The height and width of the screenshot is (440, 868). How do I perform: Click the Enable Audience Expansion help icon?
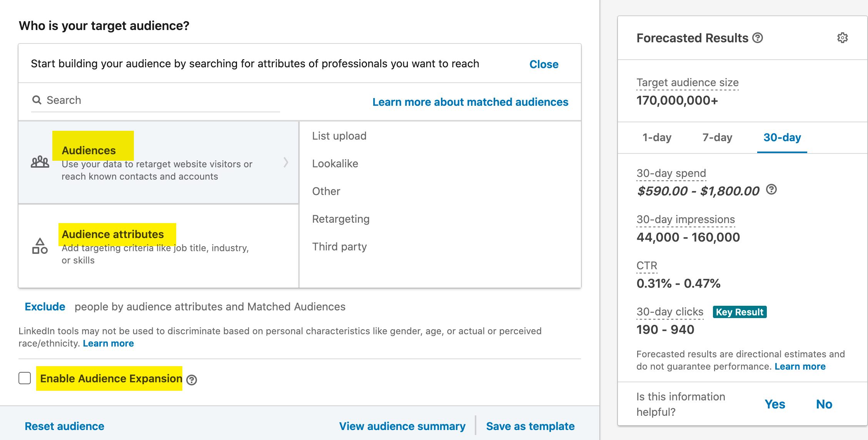click(192, 380)
